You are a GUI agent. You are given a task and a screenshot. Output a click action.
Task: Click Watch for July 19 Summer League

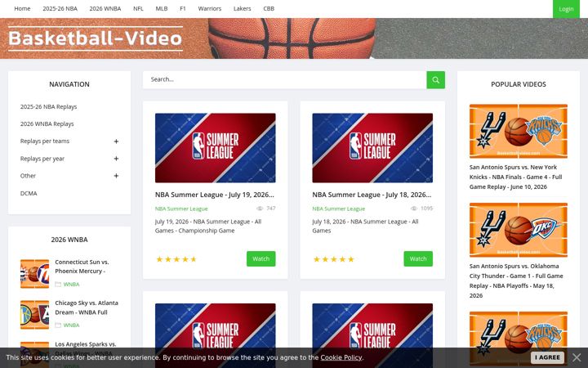(x=261, y=258)
